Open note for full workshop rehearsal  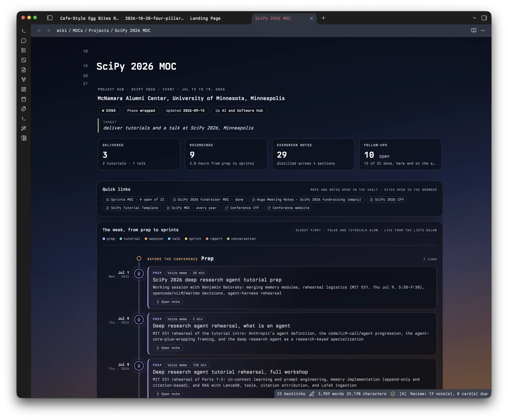pyautogui.click(x=168, y=394)
